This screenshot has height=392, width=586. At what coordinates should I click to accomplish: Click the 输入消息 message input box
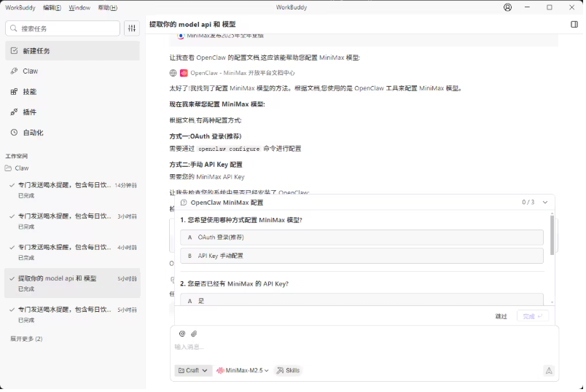pos(364,347)
